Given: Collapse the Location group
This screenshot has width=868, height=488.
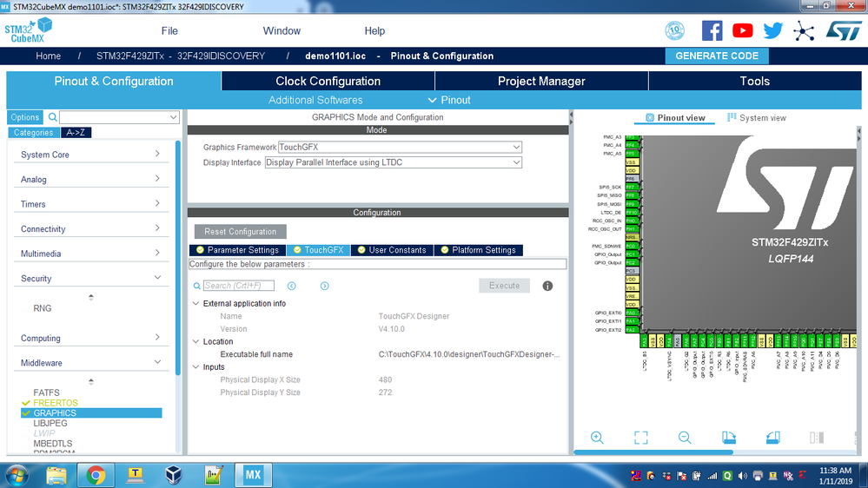Looking at the screenshot, I should (196, 342).
